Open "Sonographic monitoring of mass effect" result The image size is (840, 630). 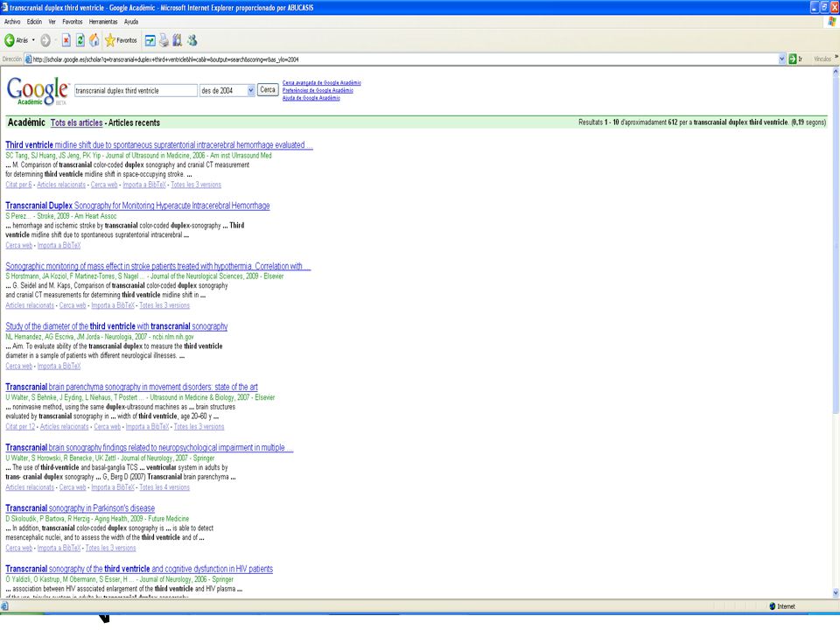point(158,266)
